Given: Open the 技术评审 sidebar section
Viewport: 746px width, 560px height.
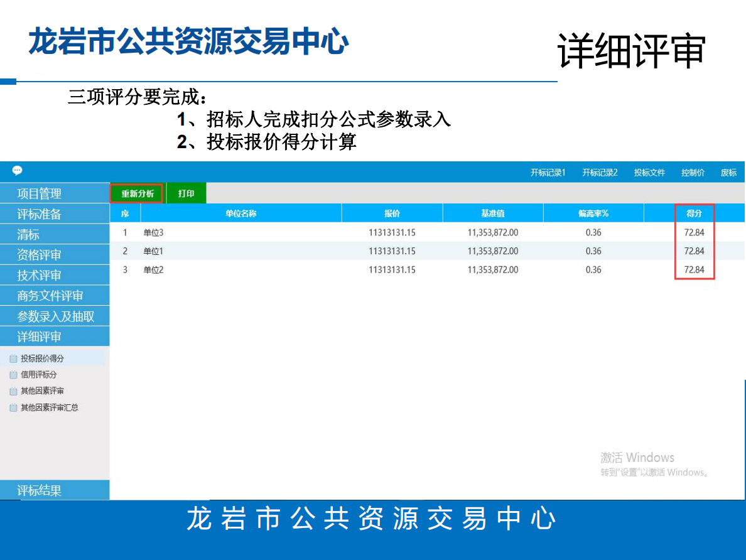Looking at the screenshot, I should [55, 276].
